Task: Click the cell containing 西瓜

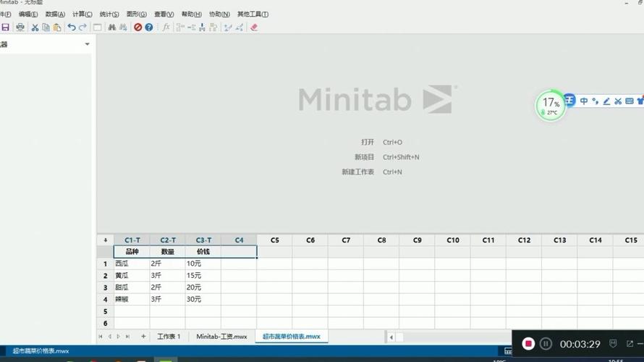Action: click(132, 264)
